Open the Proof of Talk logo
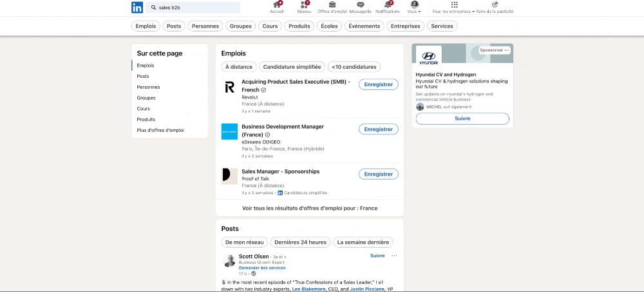The width and height of the screenshot is (644, 292). click(x=229, y=176)
